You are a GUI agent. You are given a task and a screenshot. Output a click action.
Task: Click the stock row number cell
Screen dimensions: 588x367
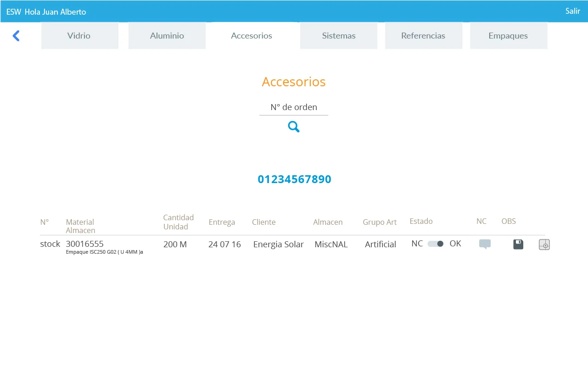pos(50,244)
